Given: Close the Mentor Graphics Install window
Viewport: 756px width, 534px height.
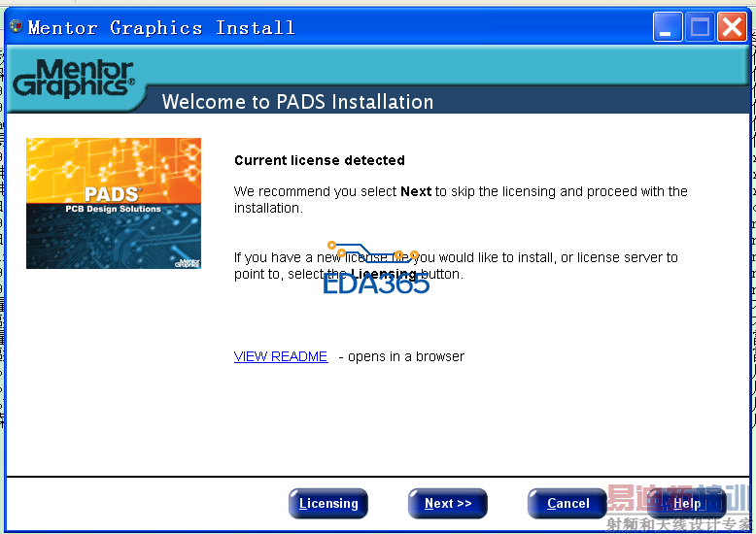Looking at the screenshot, I should [x=732, y=27].
